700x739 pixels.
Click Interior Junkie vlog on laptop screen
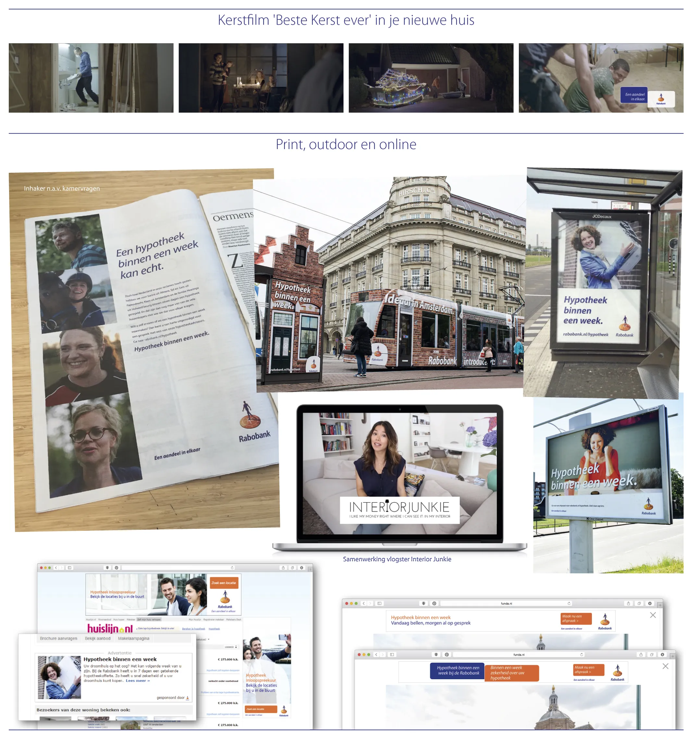(x=400, y=473)
